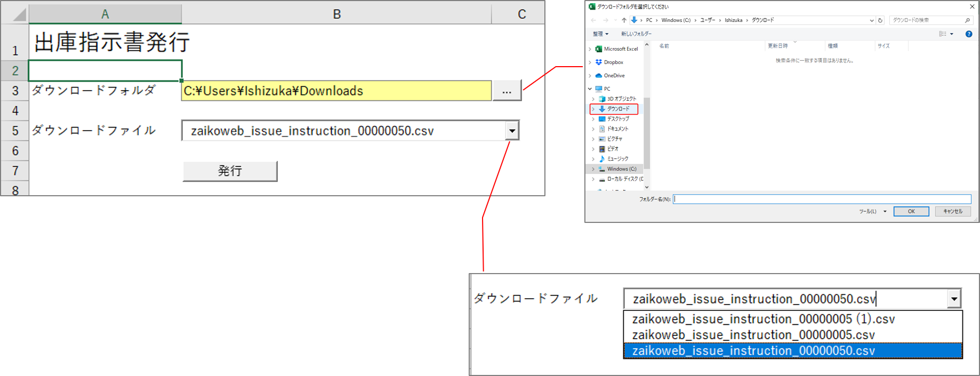Collapse the PC tree node
The height and width of the screenshot is (376, 980).
pyautogui.click(x=590, y=89)
